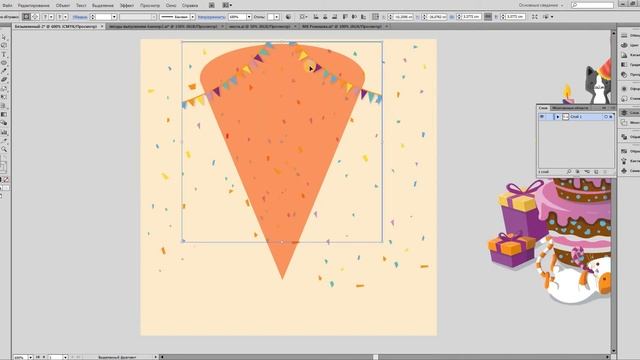The height and width of the screenshot is (360, 640).
Task: Open the stroke weight dropdown arrow
Action: tap(114, 17)
